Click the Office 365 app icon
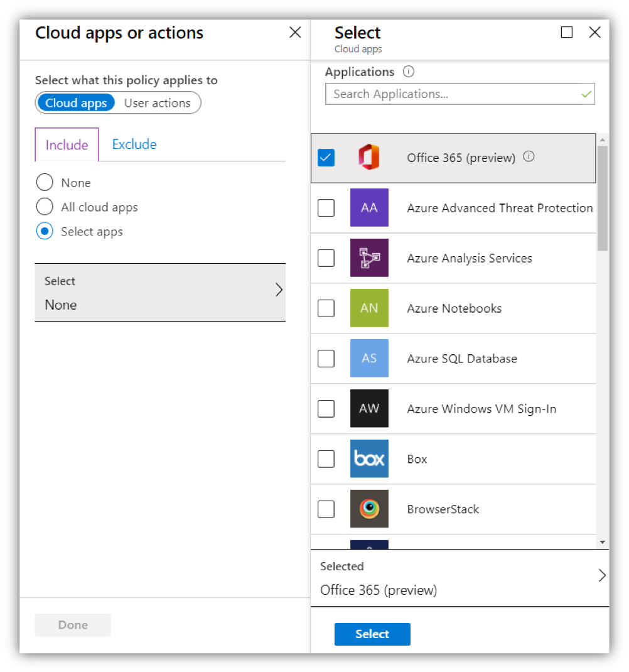629x672 pixels. click(369, 158)
